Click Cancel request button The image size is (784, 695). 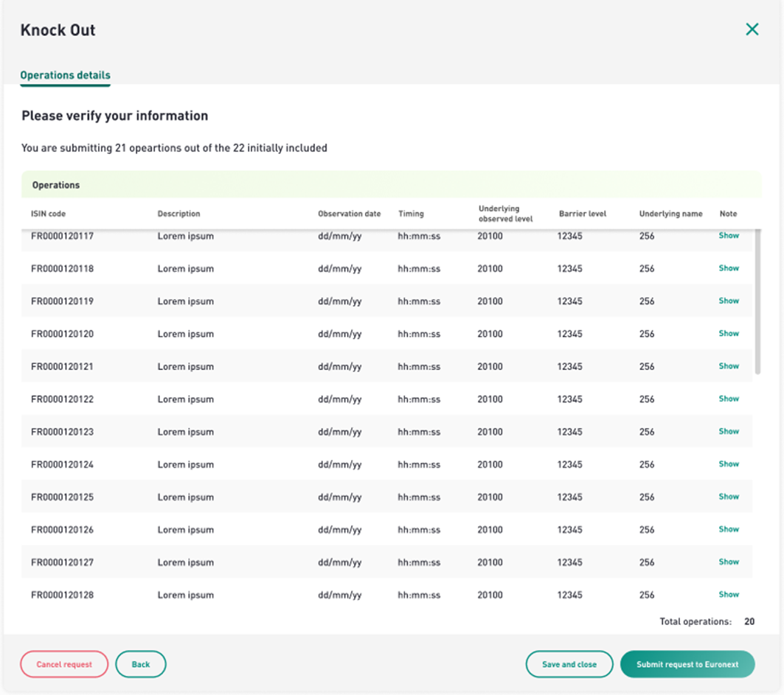64,664
